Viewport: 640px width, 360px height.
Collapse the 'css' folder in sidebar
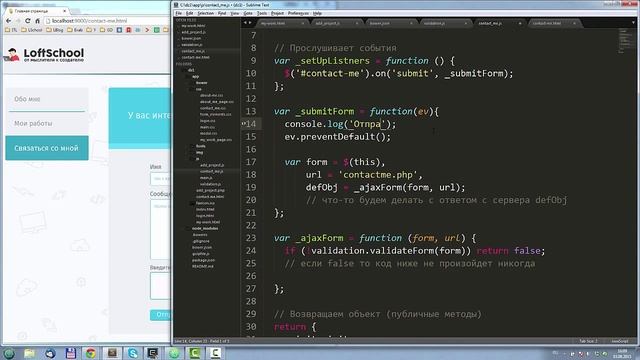coord(198,89)
